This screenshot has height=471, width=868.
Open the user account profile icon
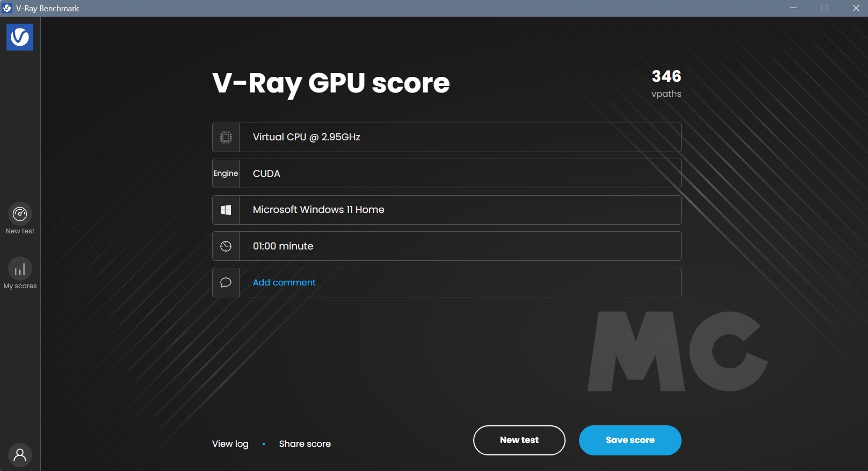(20, 455)
